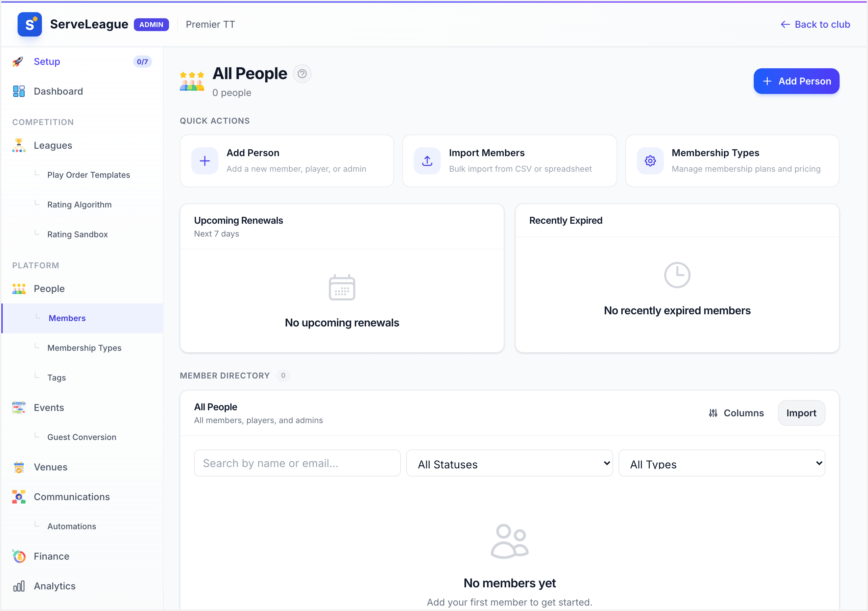Click the Member Directory count badge
This screenshot has width=868, height=611.
click(283, 375)
